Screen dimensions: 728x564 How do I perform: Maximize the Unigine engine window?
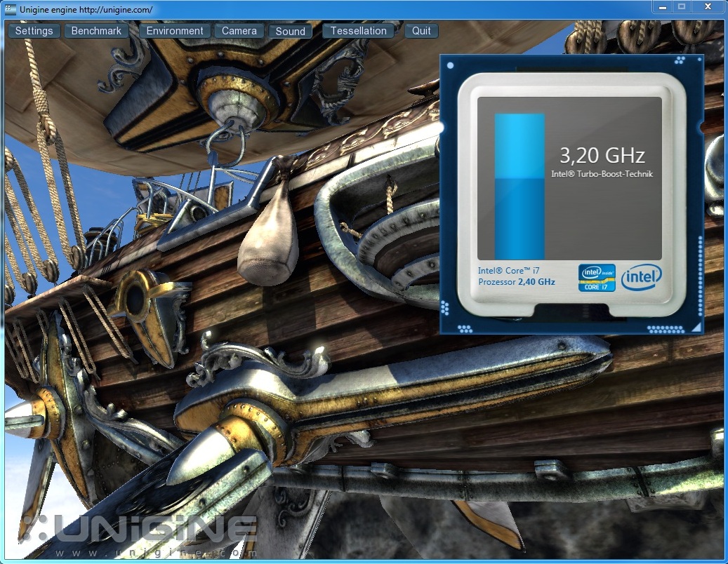tap(682, 7)
